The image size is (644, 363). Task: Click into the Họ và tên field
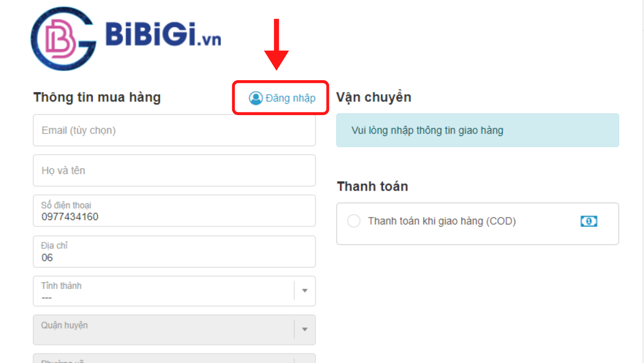click(x=174, y=170)
